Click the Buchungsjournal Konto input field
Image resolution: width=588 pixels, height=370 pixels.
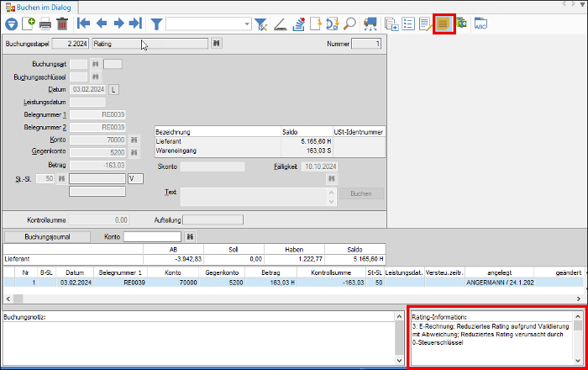point(153,237)
